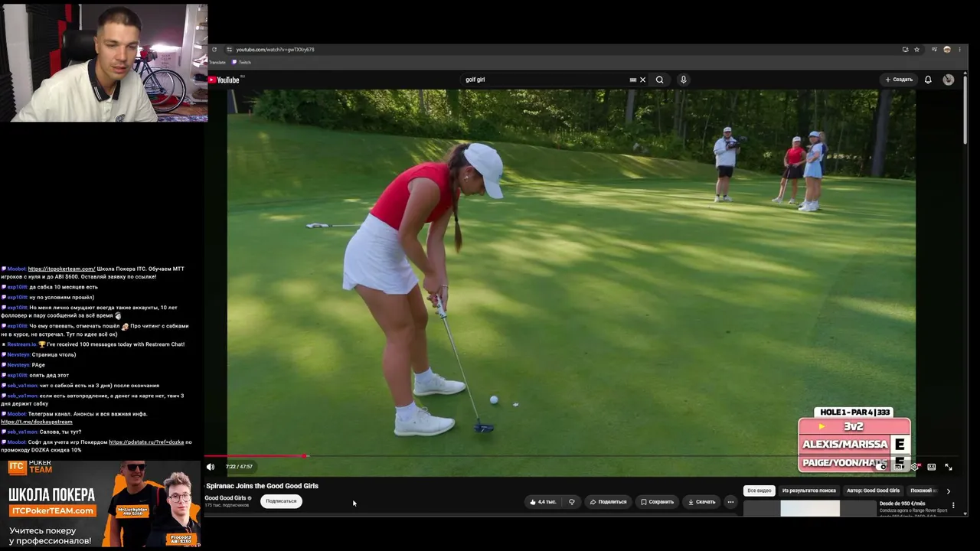Image resolution: width=980 pixels, height=551 pixels.
Task: Bookmark this page with the star icon
Action: point(916,50)
